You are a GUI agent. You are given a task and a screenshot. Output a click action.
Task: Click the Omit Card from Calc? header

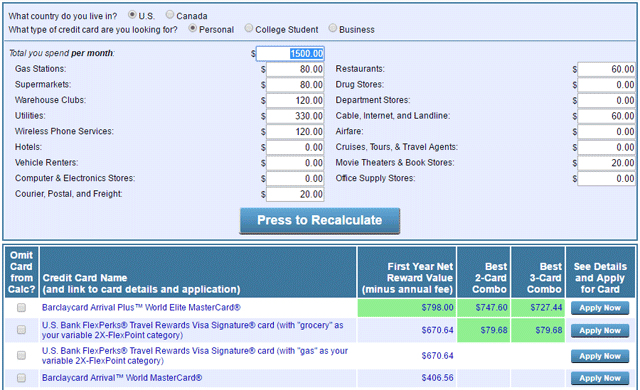click(x=22, y=272)
